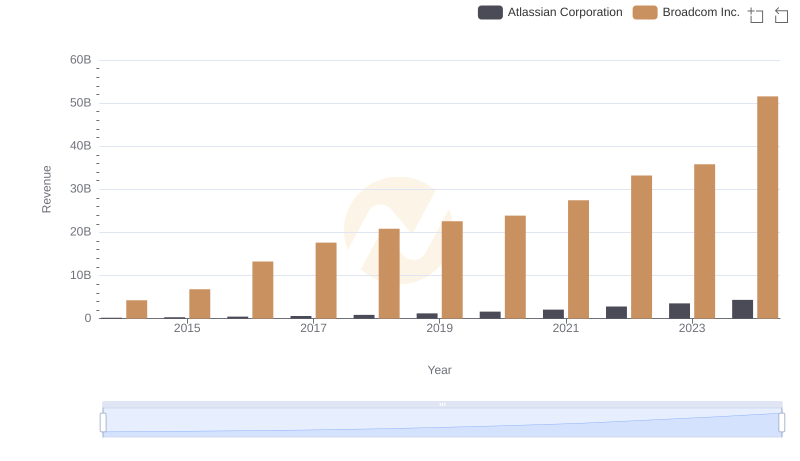Click the 20B y-axis label
800x461 pixels.
click(81, 232)
